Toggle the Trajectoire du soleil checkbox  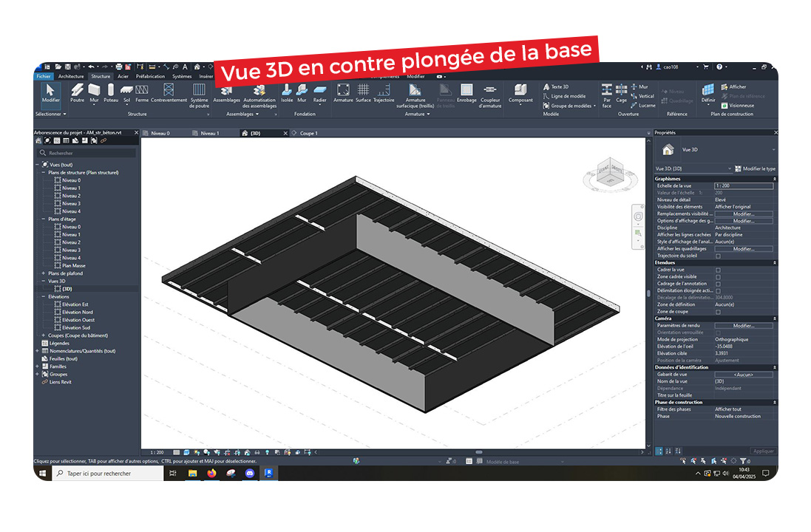(718, 256)
